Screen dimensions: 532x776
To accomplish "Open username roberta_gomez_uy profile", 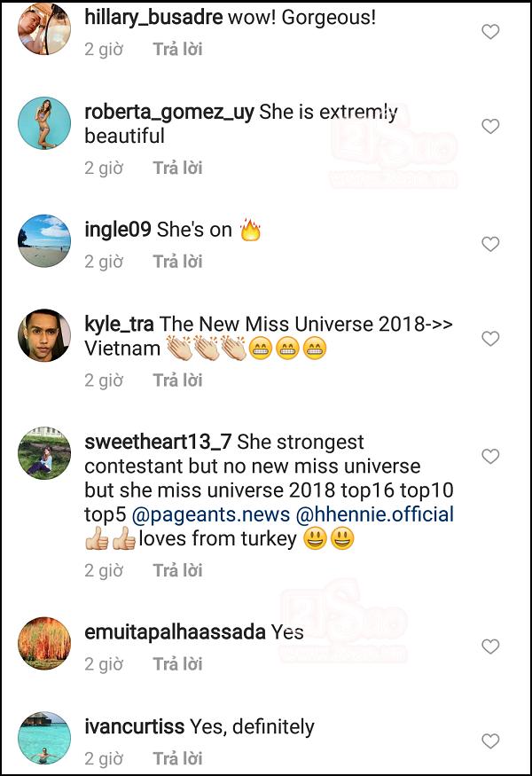I will pos(169,113).
